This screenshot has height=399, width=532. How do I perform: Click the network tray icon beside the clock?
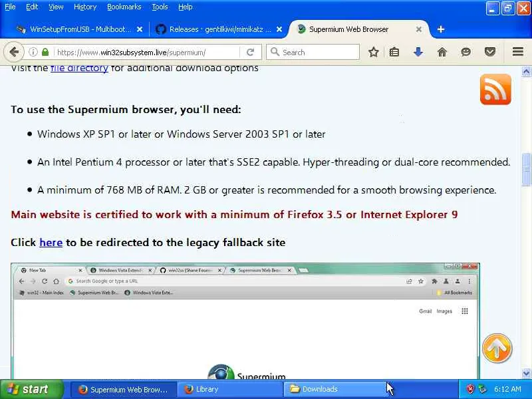click(482, 389)
